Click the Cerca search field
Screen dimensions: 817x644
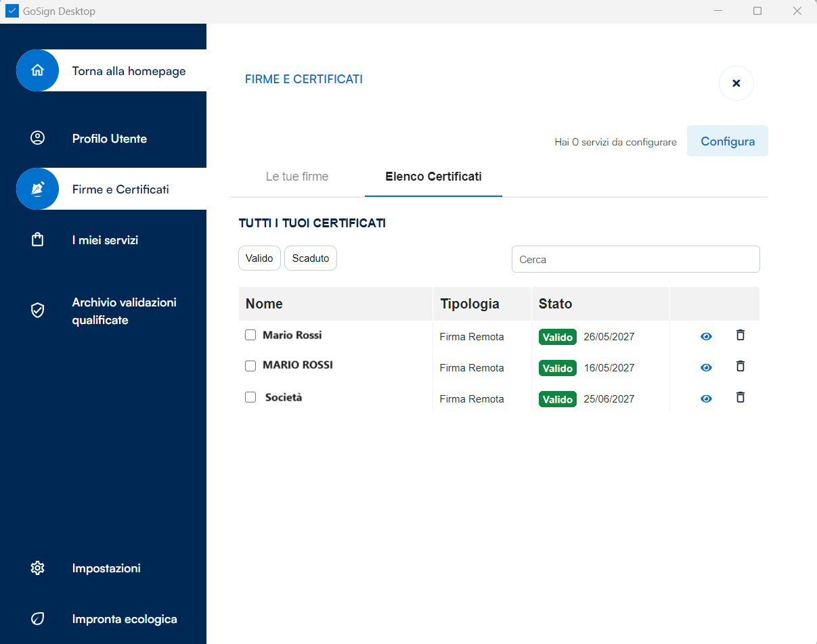pyautogui.click(x=636, y=259)
